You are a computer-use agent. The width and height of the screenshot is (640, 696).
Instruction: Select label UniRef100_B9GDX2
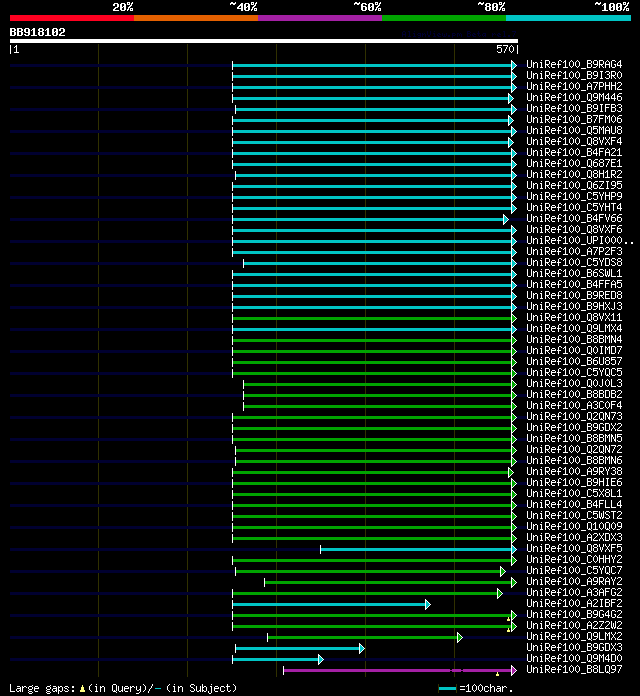[574, 428]
